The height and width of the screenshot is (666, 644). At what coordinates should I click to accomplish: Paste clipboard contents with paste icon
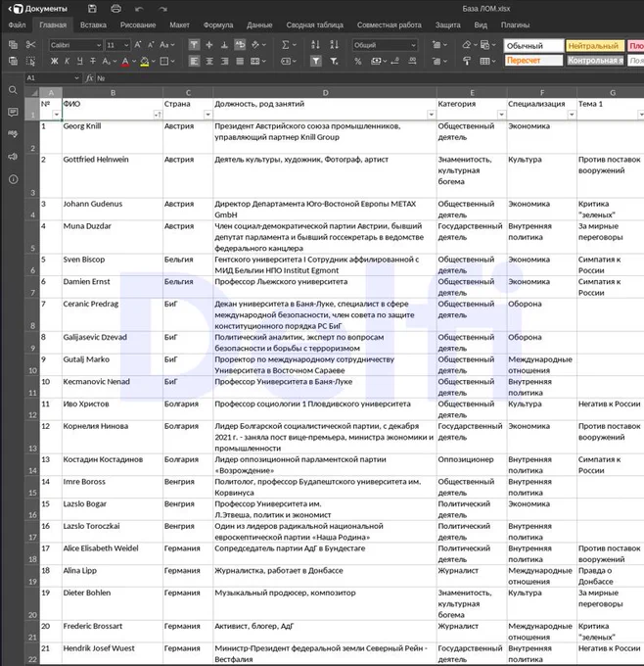coord(13,61)
